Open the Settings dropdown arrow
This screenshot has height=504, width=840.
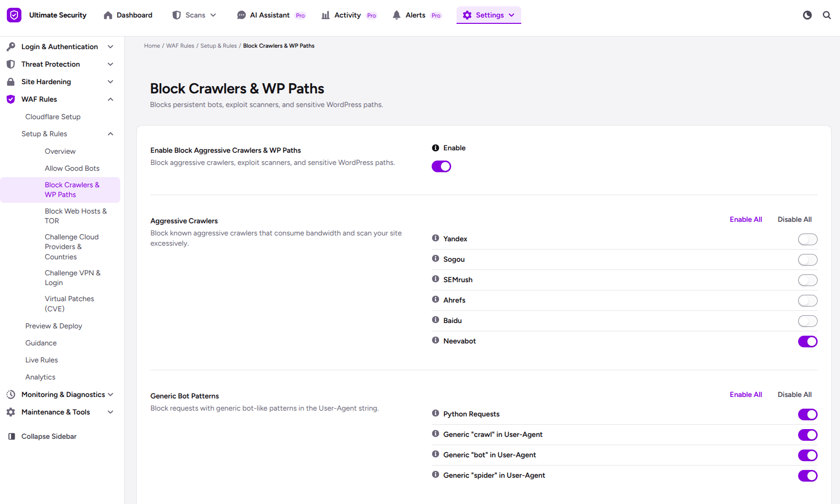coord(511,15)
